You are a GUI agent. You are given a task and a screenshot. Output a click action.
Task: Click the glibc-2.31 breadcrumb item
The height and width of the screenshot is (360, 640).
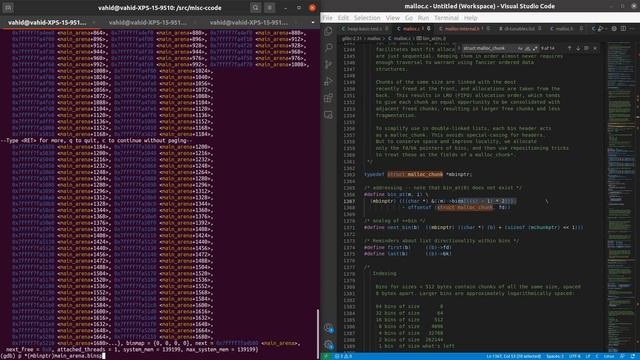click(x=351, y=38)
